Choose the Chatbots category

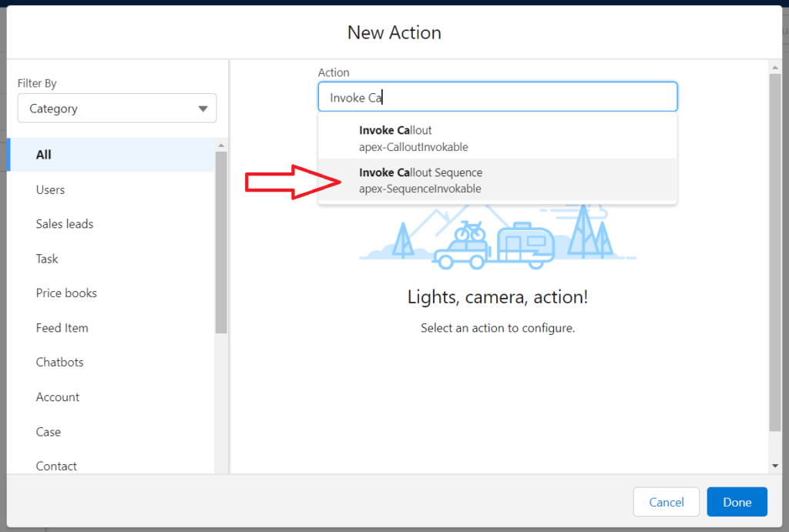[x=59, y=362]
